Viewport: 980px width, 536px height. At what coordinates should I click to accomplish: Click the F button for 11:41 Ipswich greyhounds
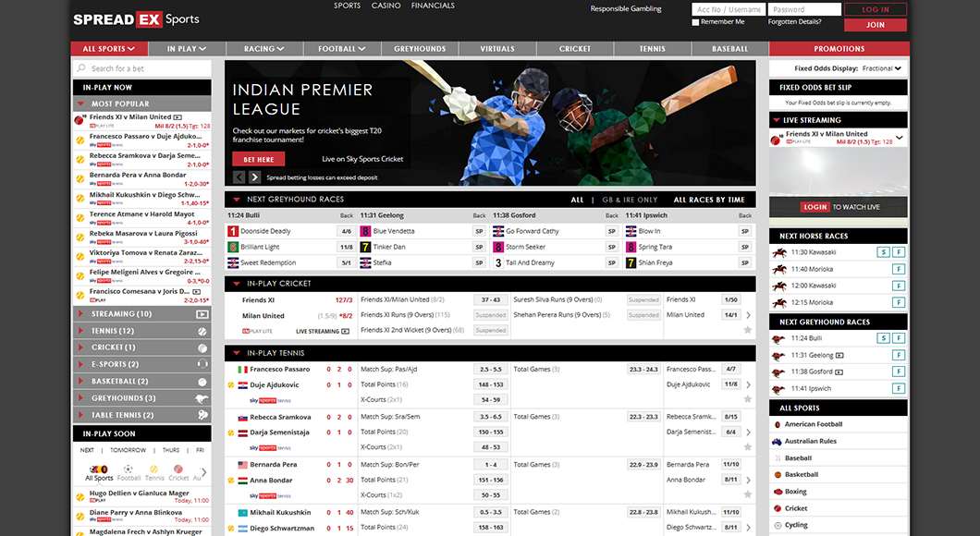[x=898, y=388]
